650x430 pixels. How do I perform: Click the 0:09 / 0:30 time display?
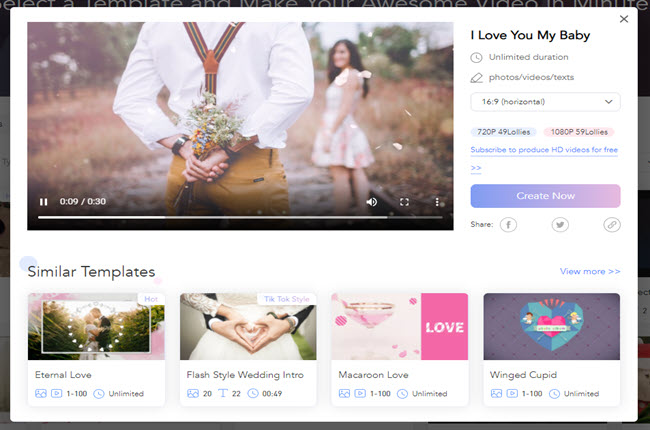click(x=82, y=202)
